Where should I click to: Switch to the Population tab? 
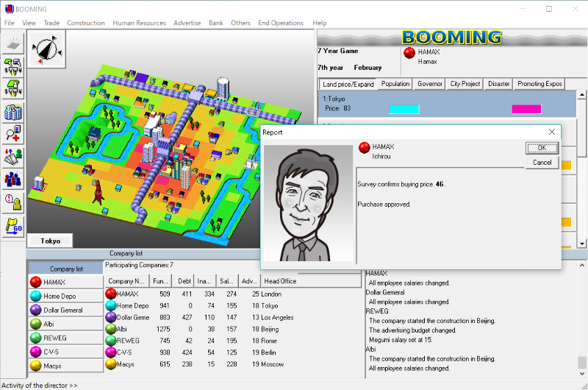[x=395, y=84]
